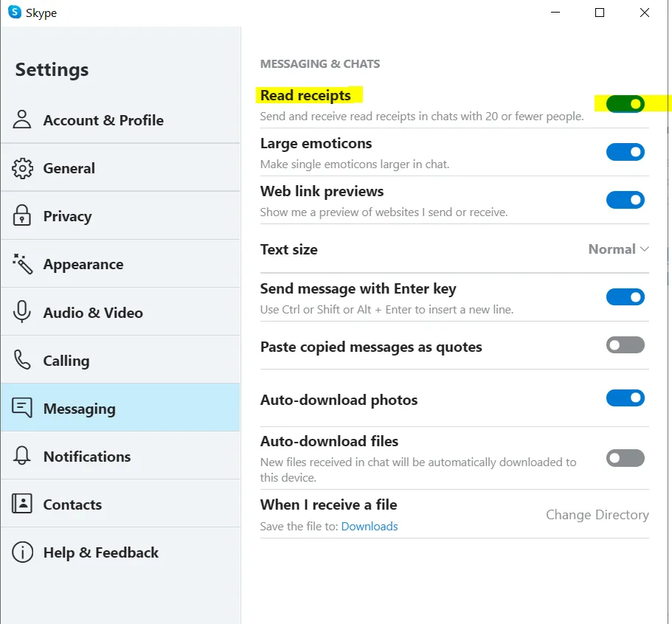The height and width of the screenshot is (624, 672).
Task: Click the Change Directory button
Action: [x=597, y=515]
